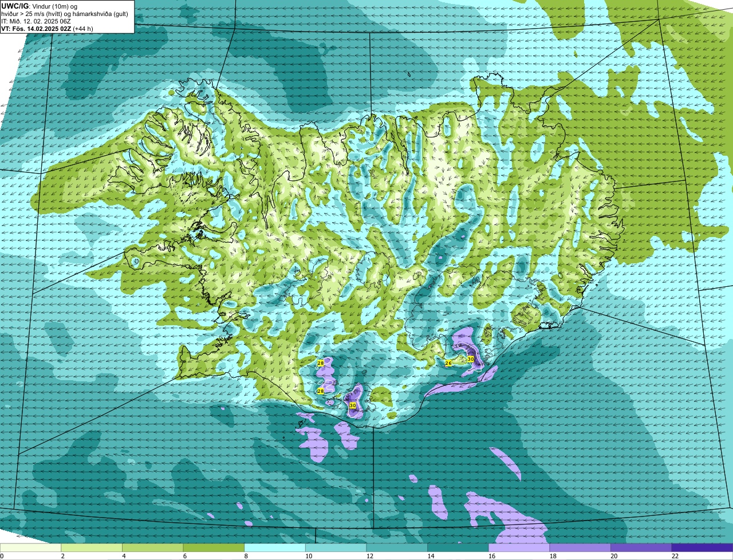Viewport: 733px width, 560px height.
Task: Pick the 4–6 m/s light green swatch
Action: point(153,548)
